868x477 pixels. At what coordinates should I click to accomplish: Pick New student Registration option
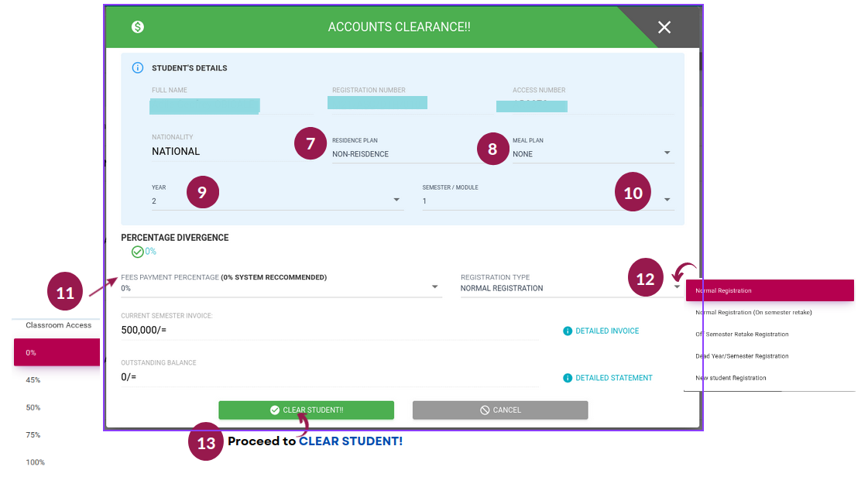coord(770,378)
